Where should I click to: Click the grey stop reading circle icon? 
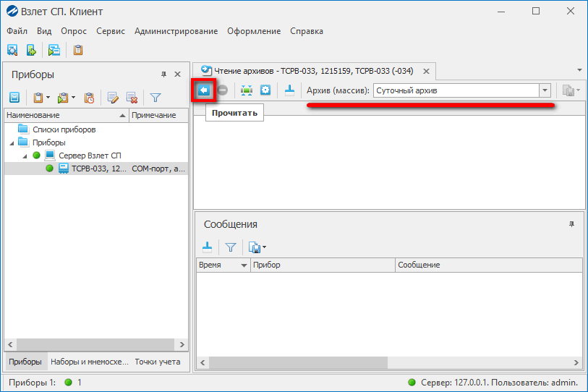222,90
